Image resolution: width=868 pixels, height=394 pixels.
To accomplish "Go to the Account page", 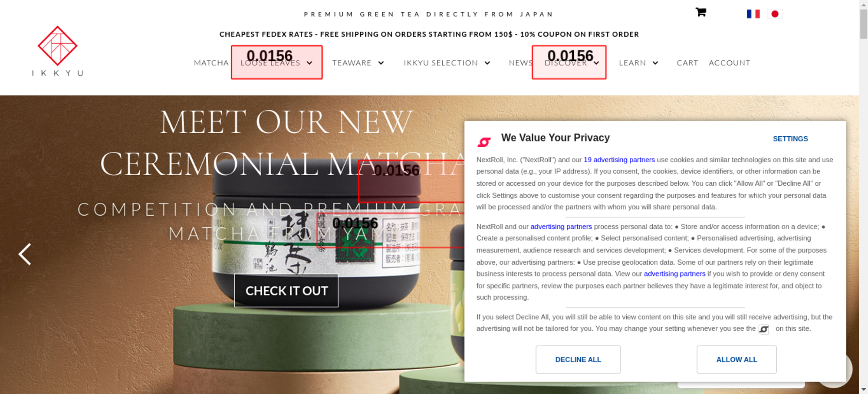I will point(729,63).
